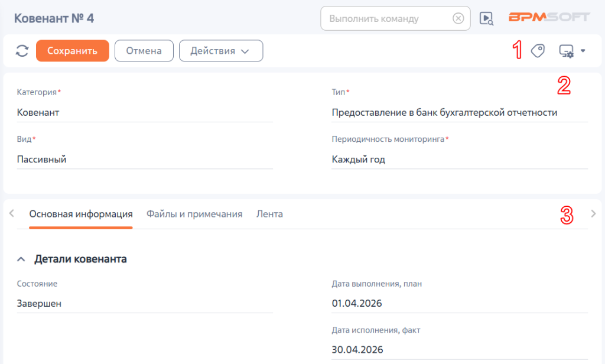Click the BPMSoft logo

click(x=549, y=17)
